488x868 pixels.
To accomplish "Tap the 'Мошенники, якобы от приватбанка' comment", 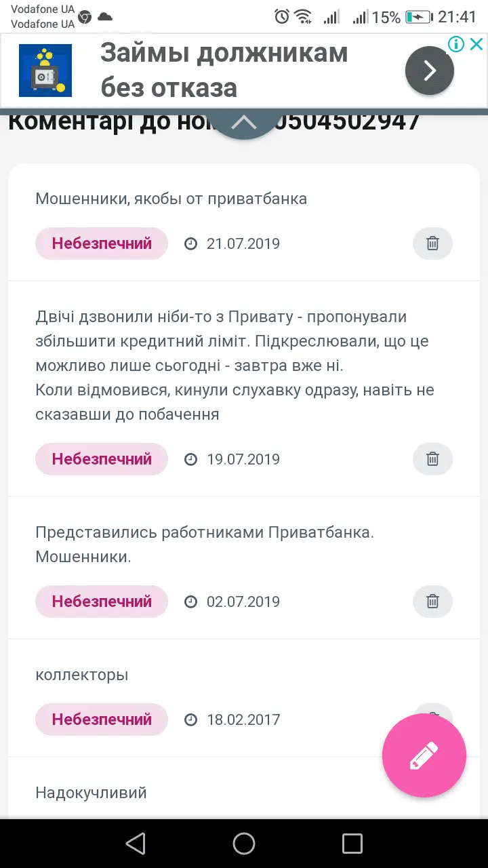I will point(171,199).
